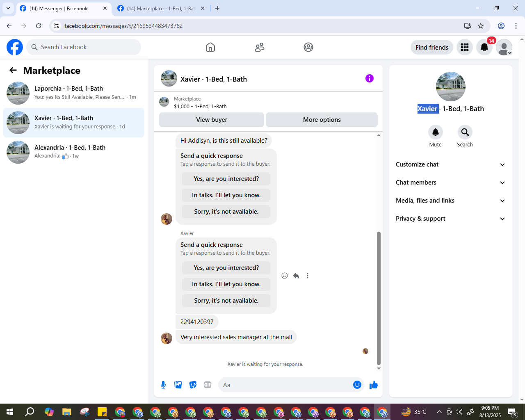Click the browser address bar URL
The height and width of the screenshot is (420, 525).
coord(123,26)
